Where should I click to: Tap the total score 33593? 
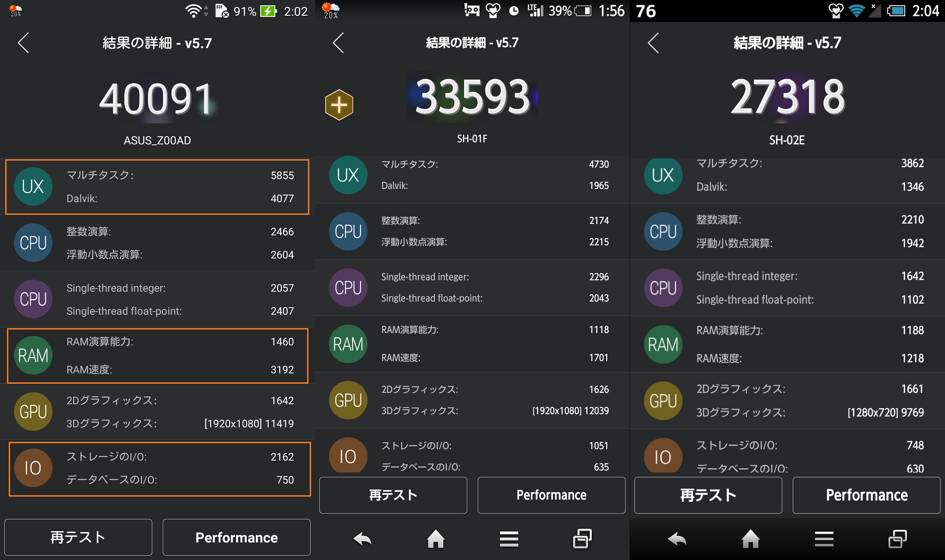tap(472, 97)
